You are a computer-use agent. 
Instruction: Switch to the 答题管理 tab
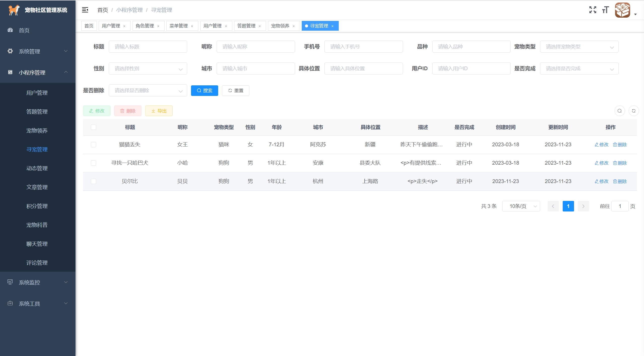[x=246, y=26]
